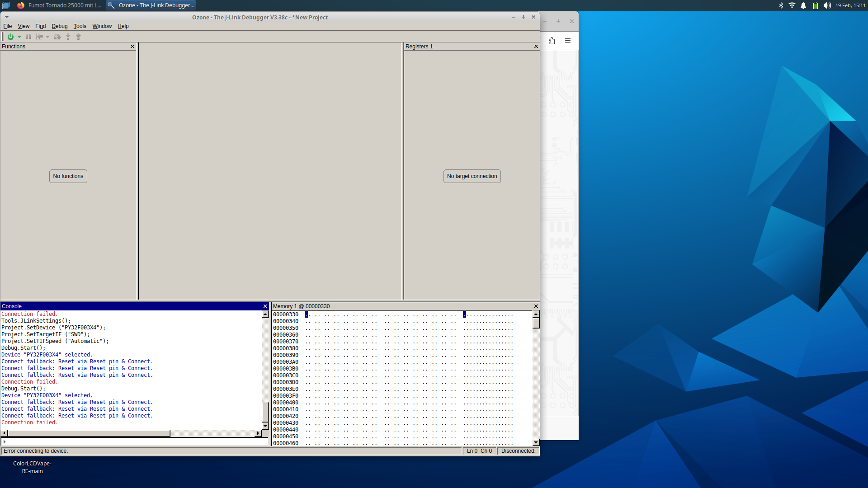This screenshot has height=488, width=868.
Task: Click memory address 00000400
Action: (286, 403)
